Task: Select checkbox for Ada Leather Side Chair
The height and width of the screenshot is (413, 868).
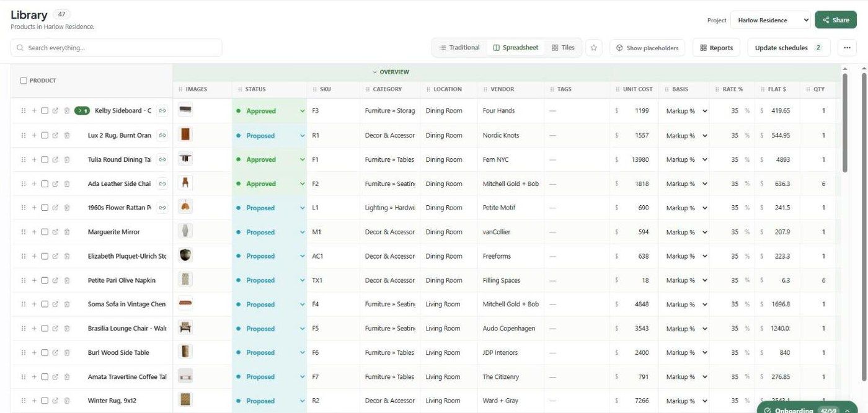Action: (45, 184)
